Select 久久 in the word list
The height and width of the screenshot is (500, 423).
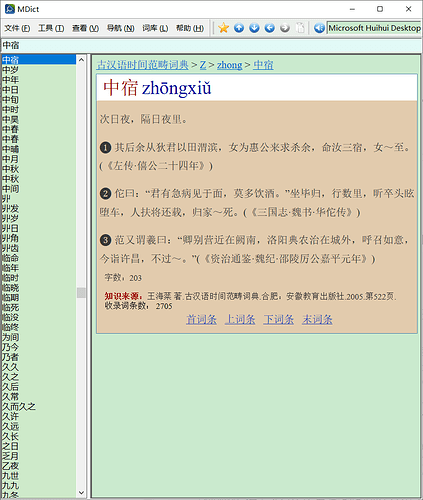tap(39, 367)
